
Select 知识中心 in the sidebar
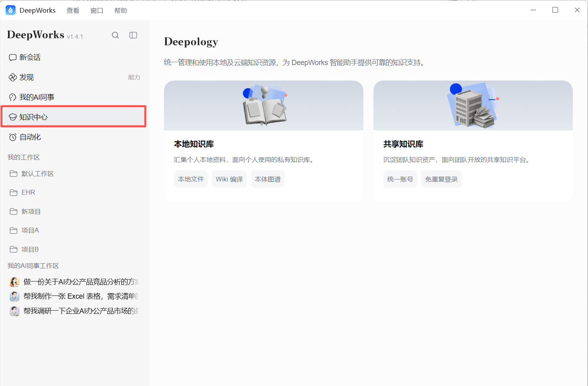(74, 117)
